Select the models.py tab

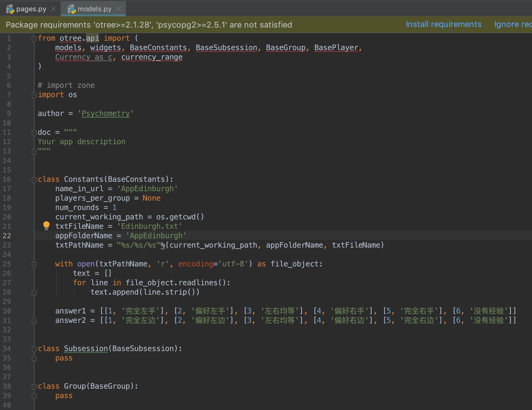pyautogui.click(x=94, y=9)
